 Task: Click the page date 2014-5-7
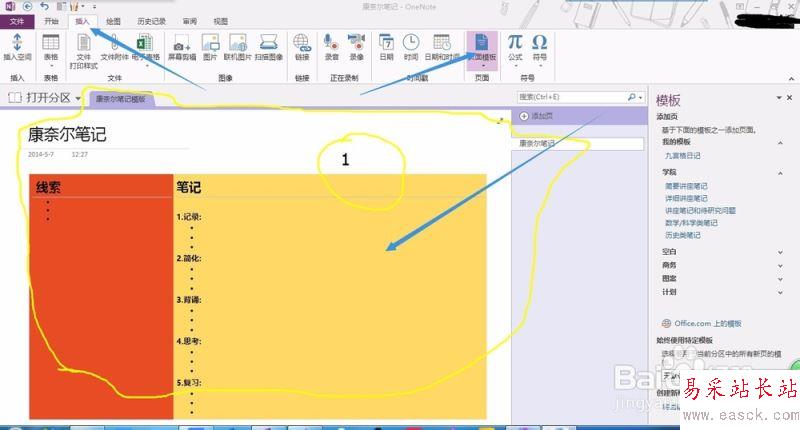(x=40, y=154)
